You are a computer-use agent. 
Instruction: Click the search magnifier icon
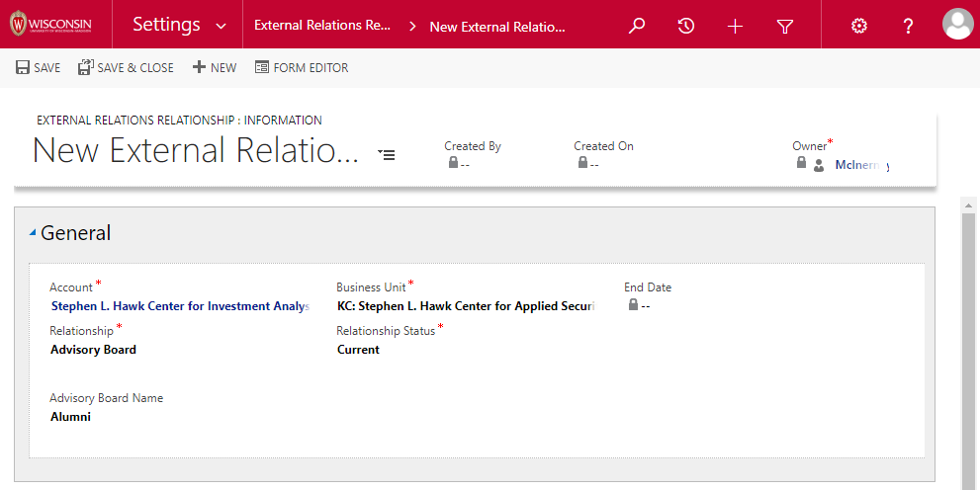(x=637, y=26)
